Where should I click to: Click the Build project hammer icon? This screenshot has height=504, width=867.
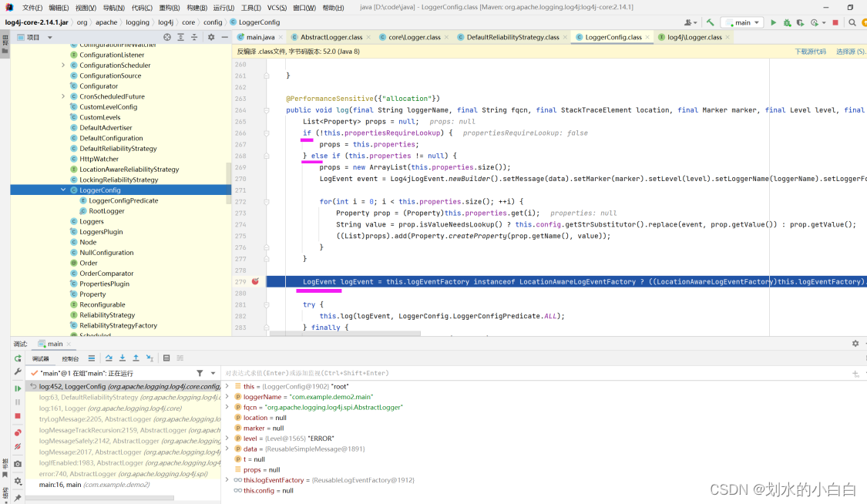click(710, 22)
